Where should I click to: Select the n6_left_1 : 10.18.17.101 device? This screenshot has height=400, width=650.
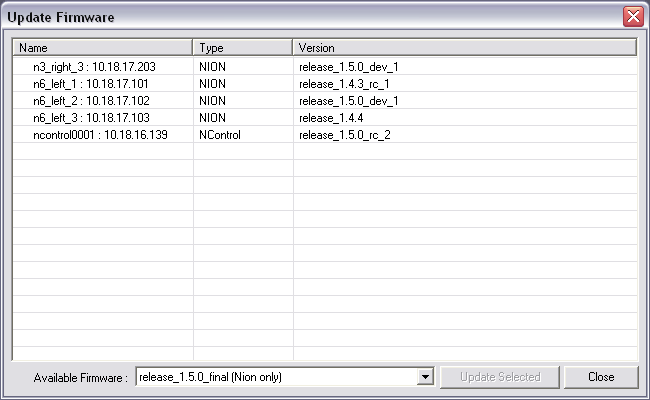click(x=90, y=84)
